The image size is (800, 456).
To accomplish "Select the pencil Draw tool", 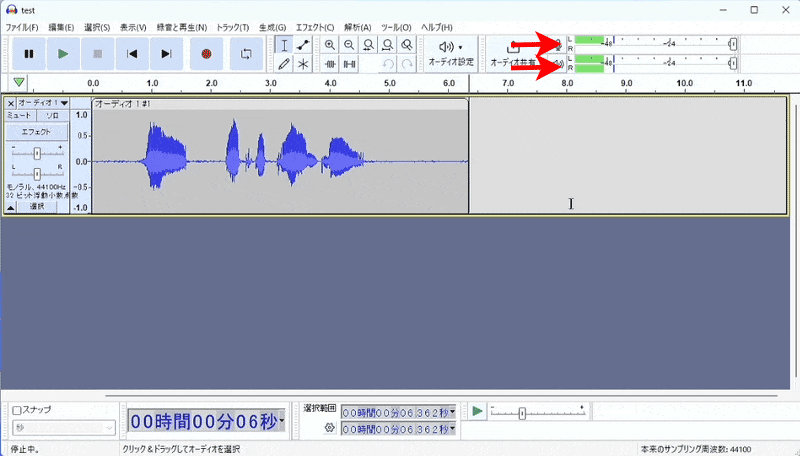I will tap(284, 64).
